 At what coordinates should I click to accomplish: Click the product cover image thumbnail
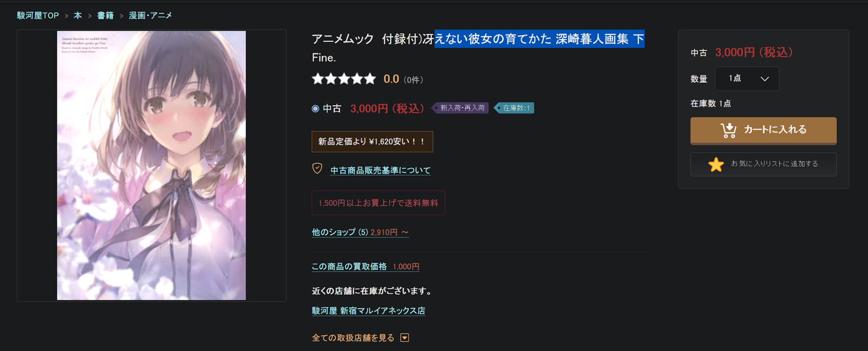[x=151, y=166]
